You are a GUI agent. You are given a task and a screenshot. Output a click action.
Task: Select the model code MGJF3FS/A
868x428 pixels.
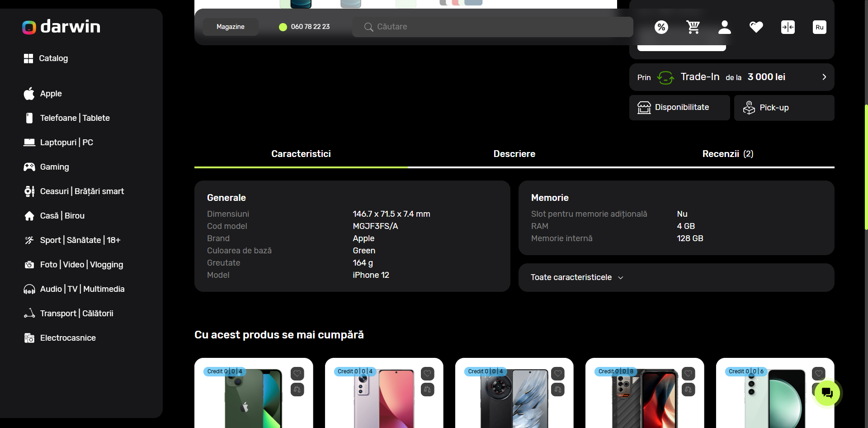[375, 226]
